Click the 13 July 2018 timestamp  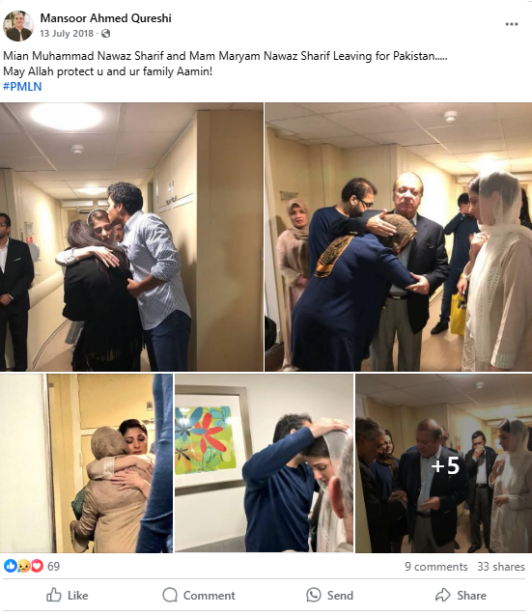66,34
